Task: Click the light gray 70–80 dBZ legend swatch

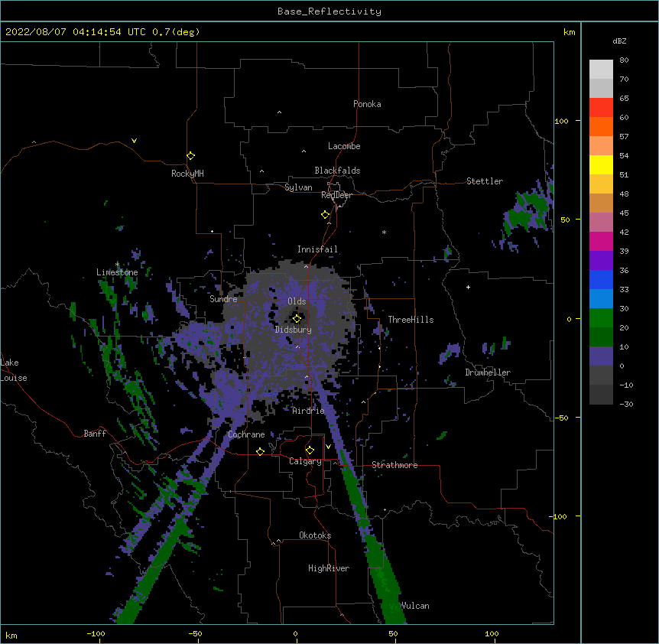Action: tap(601, 69)
